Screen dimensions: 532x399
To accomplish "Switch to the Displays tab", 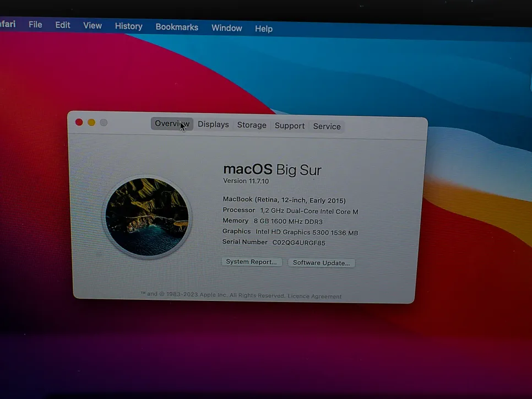I will click(213, 125).
